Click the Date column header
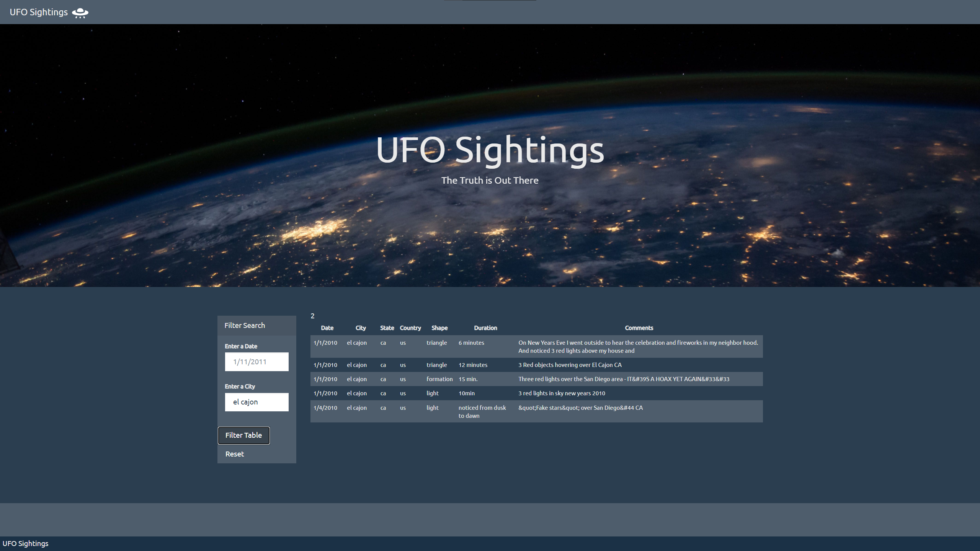The height and width of the screenshot is (551, 980). (327, 328)
